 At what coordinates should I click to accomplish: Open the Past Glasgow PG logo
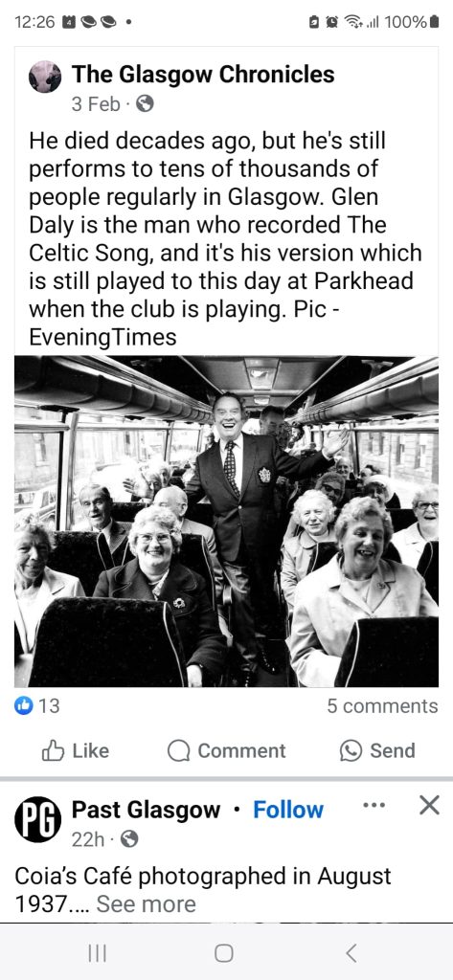(x=38, y=819)
